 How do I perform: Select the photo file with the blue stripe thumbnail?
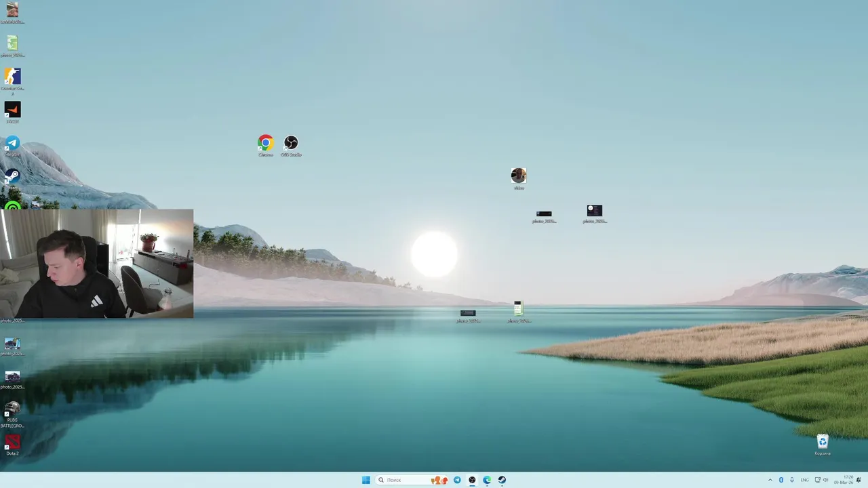pyautogui.click(x=12, y=346)
